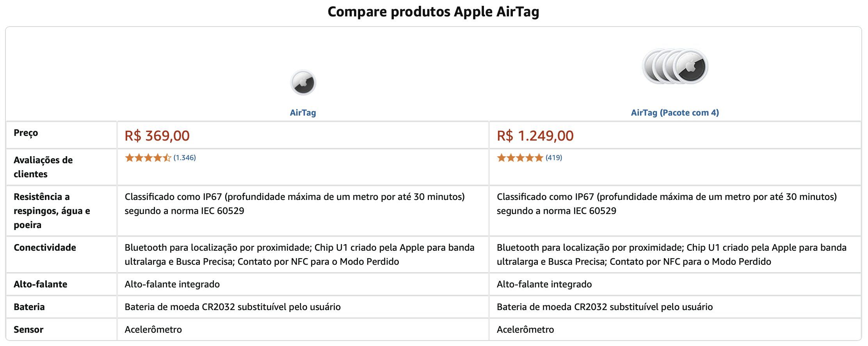868x346 pixels.
Task: Click the 4.5 star rating for AirTag
Action: (x=148, y=158)
